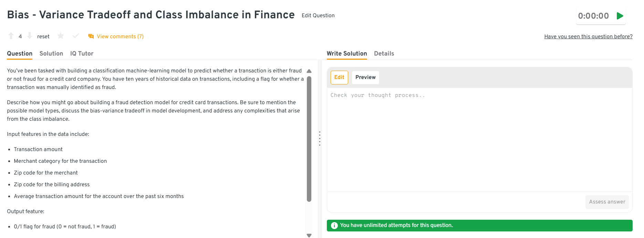Click the upvote arrow icon
The width and height of the screenshot is (644, 238).
(x=11, y=36)
